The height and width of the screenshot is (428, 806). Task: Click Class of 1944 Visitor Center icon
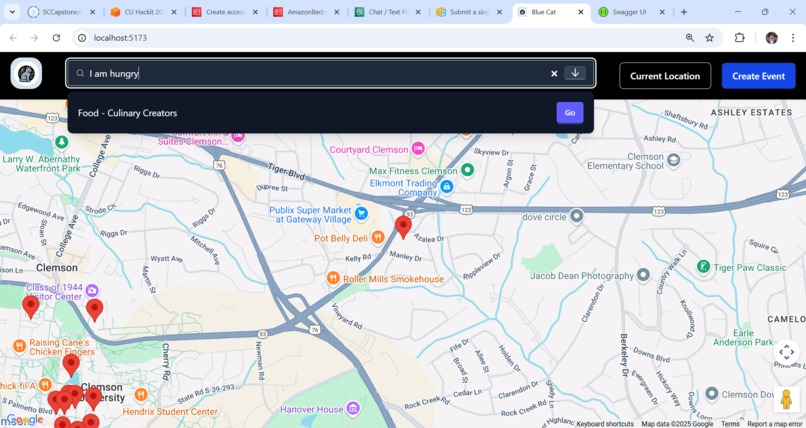click(x=91, y=290)
